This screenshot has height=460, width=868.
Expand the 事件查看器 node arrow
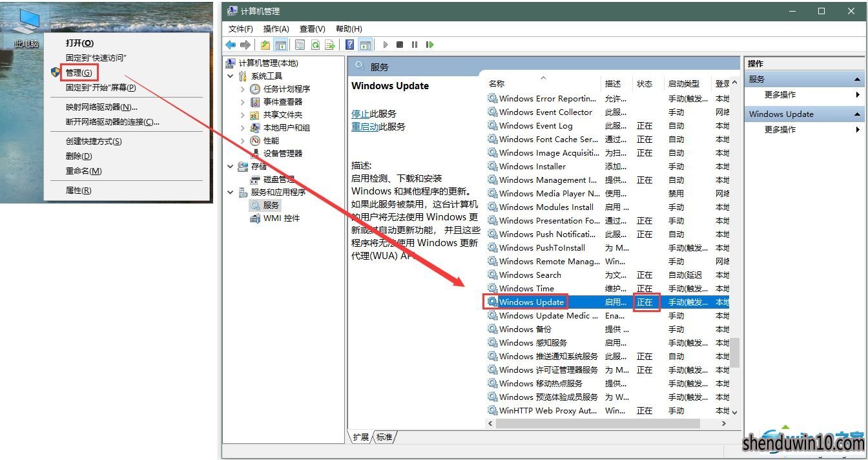click(243, 101)
